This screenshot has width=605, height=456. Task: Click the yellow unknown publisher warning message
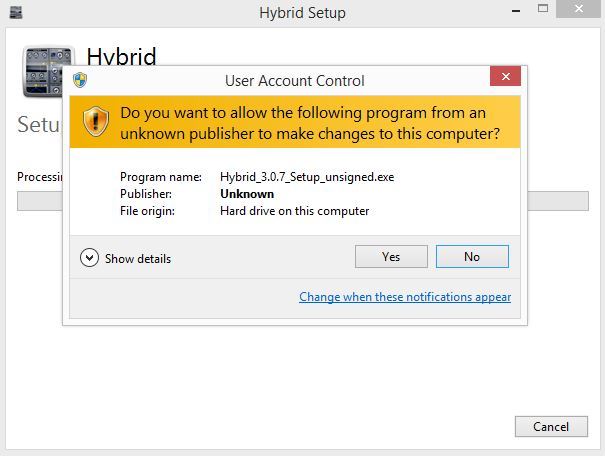310,122
